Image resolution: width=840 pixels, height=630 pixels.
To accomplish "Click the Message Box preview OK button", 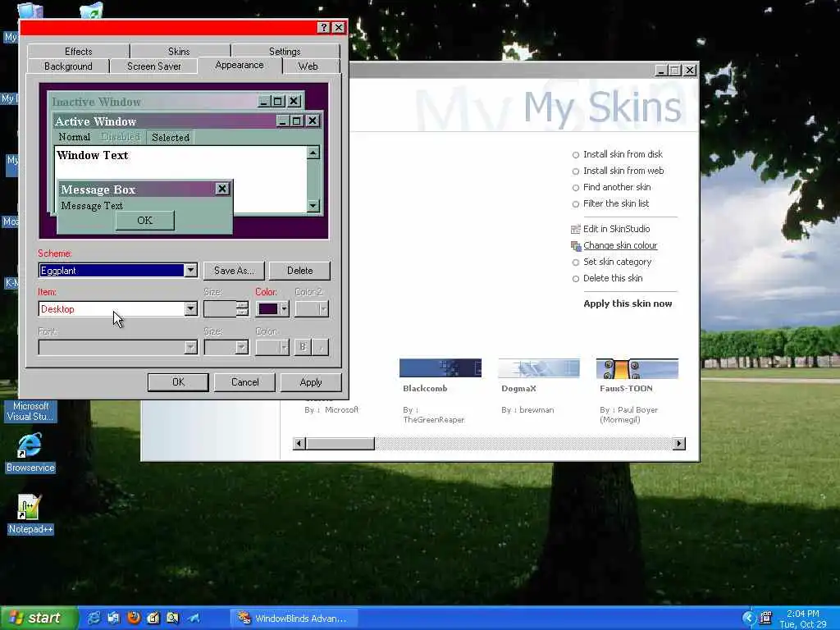I will [144, 220].
